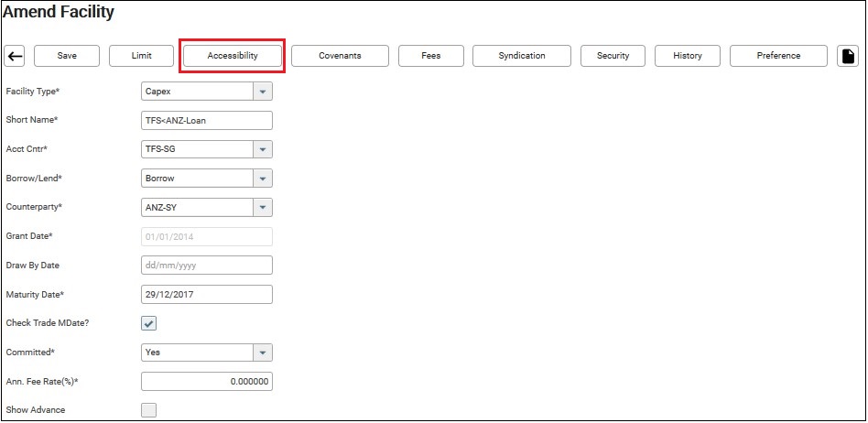Switch to the Covenants section
The image size is (868, 423).
340,56
